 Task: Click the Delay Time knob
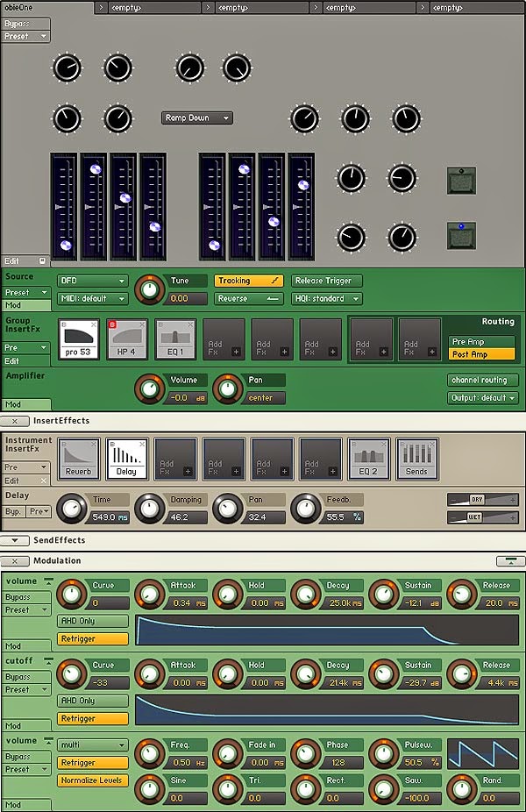[x=71, y=509]
